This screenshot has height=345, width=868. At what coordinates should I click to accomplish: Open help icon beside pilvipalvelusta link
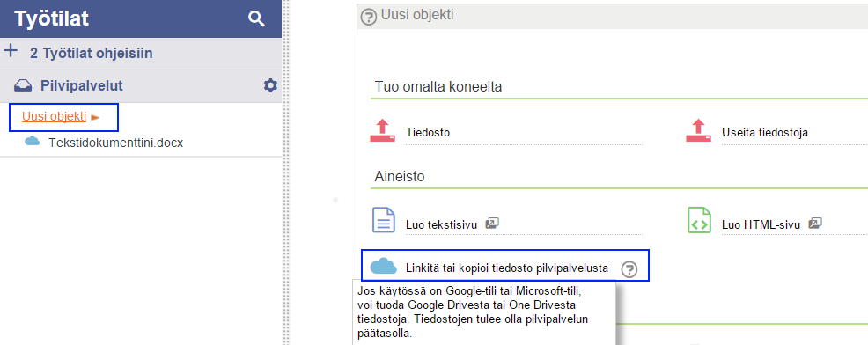(629, 269)
